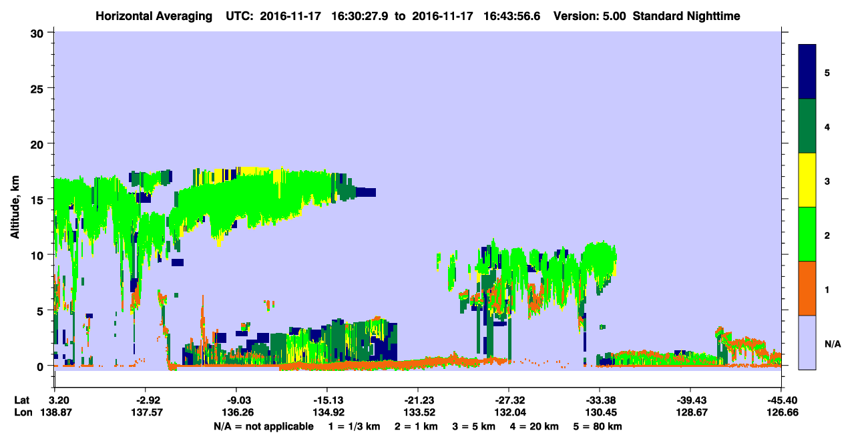
Task: Click the yellow colorbar segment labeled 3
Action: (807, 179)
